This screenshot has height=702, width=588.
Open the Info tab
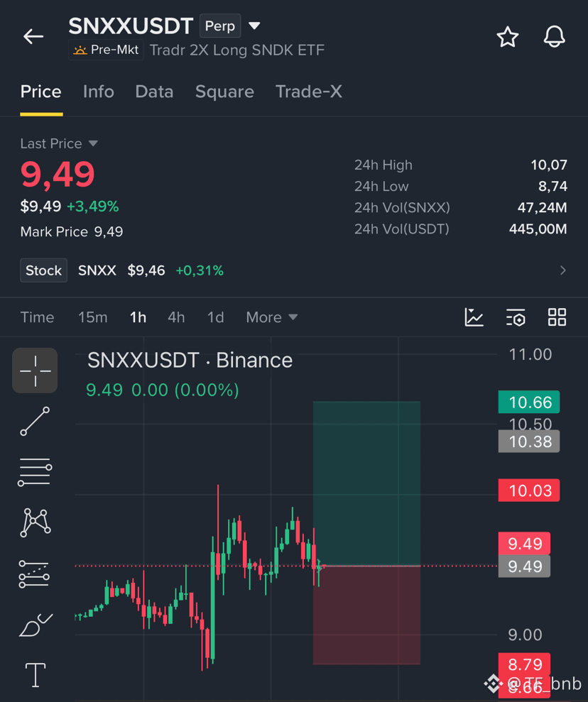tap(99, 92)
